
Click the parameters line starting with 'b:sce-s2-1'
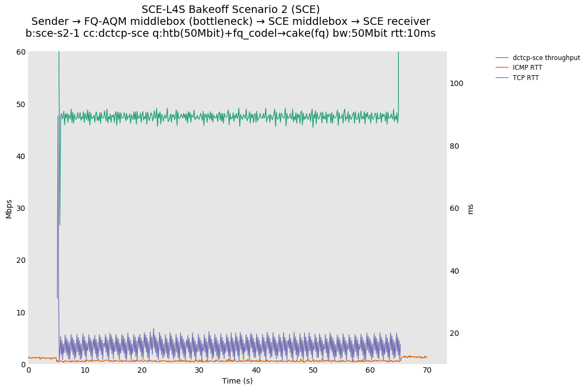(231, 34)
